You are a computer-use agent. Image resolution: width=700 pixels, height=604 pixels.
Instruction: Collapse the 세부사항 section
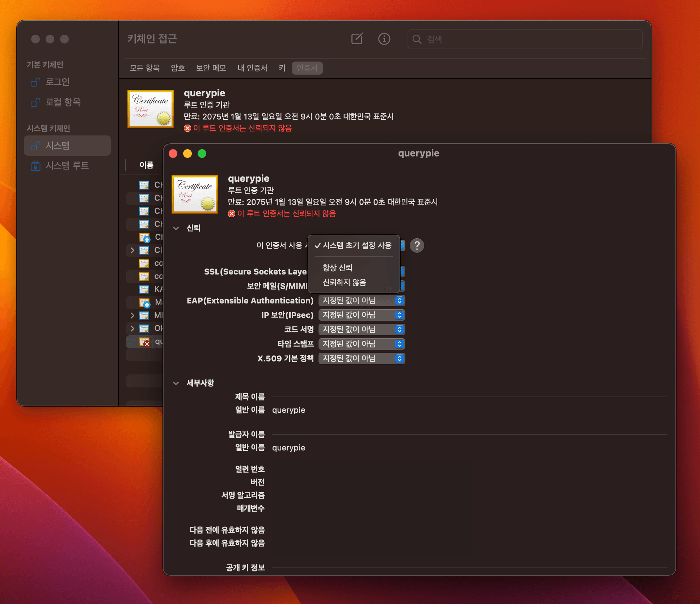176,383
